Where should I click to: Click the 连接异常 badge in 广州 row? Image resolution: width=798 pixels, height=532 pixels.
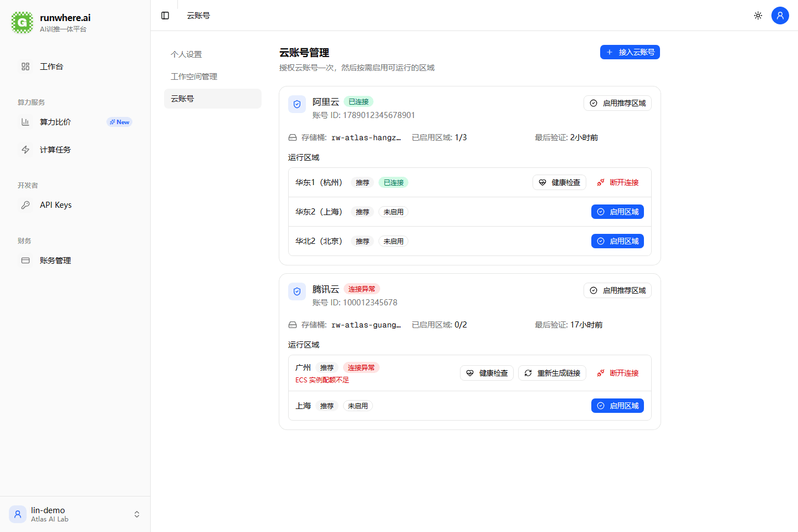pos(361,367)
